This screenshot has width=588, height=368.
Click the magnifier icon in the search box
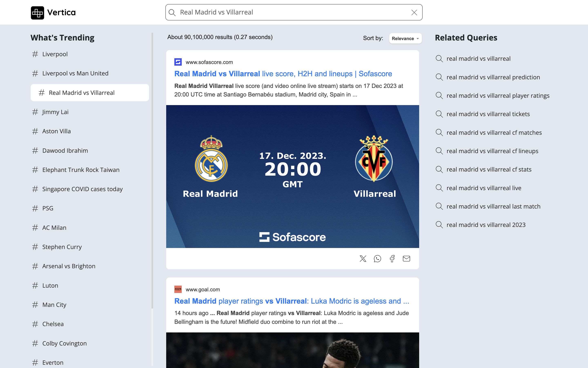coord(172,12)
